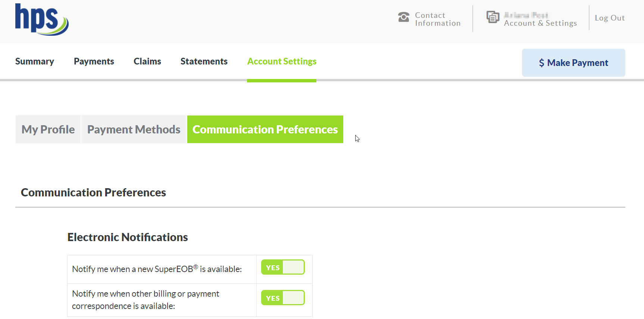Image resolution: width=644 pixels, height=319 pixels.
Task: Click the account documents icon
Action: 493,17
